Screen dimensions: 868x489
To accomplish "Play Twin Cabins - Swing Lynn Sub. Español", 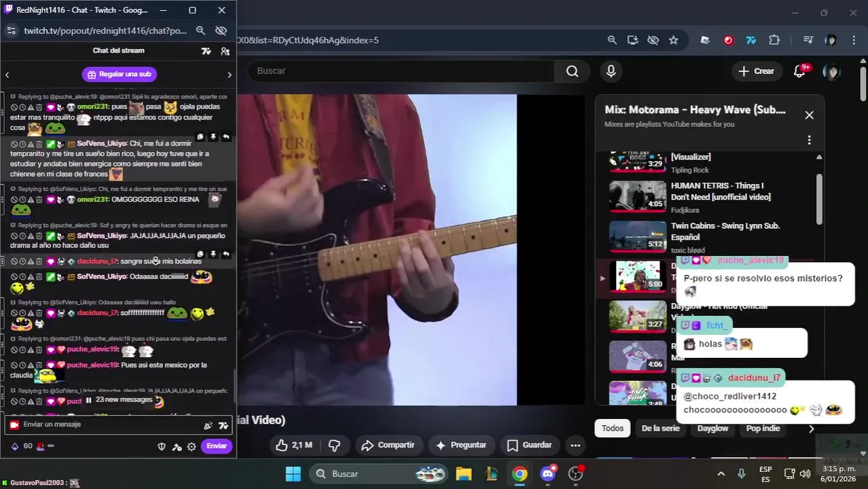I will [x=706, y=237].
